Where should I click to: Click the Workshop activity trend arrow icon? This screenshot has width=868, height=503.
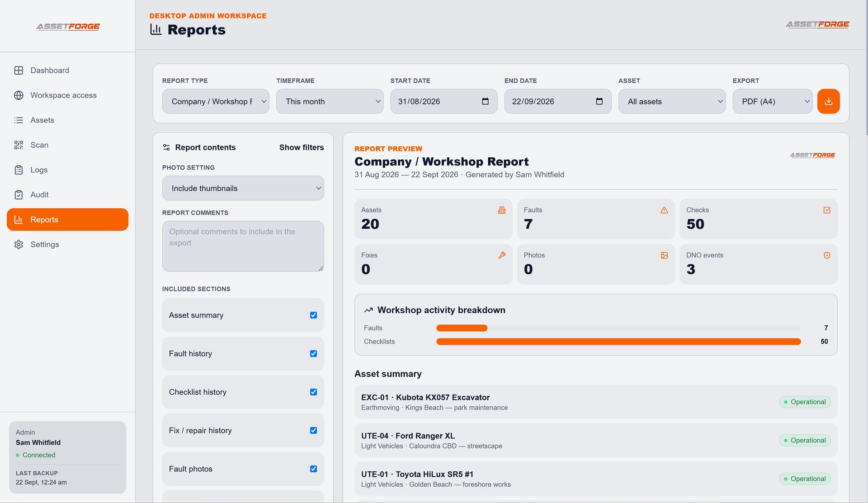click(368, 310)
